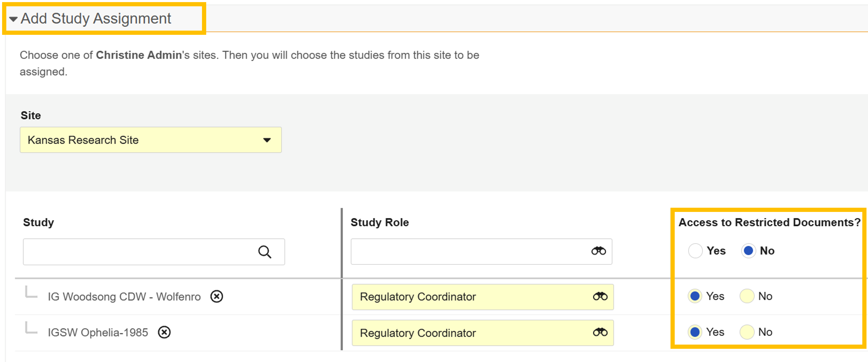868x362 pixels.
Task: Click tree branch icon beside IGSW Ophelia-1985
Action: 31,328
